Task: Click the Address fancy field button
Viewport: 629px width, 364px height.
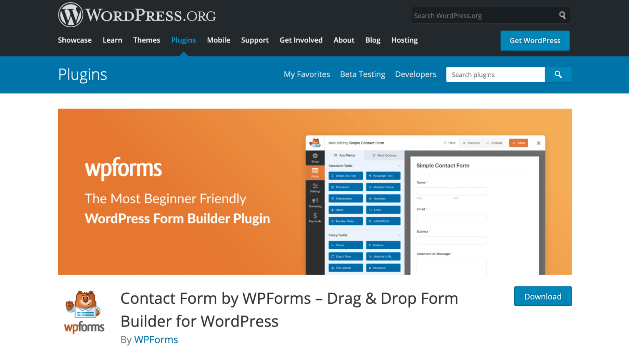Action: click(x=383, y=245)
